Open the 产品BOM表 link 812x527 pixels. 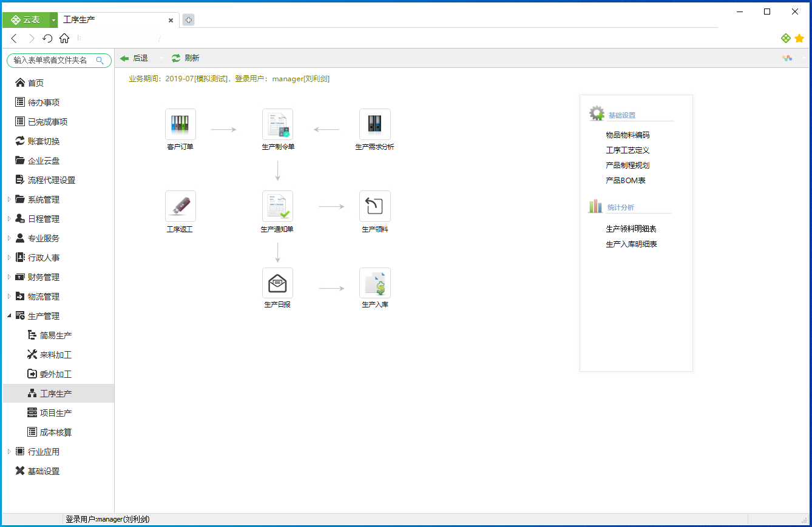(x=626, y=181)
